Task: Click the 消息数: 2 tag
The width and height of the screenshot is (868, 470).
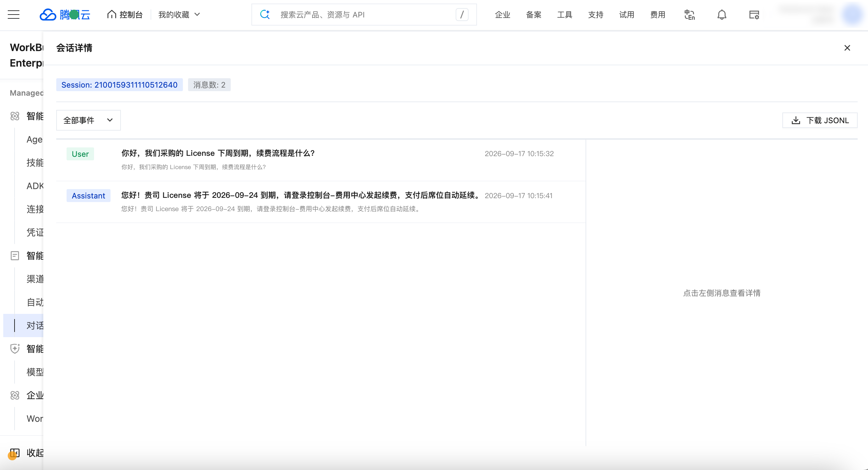Action: (209, 85)
